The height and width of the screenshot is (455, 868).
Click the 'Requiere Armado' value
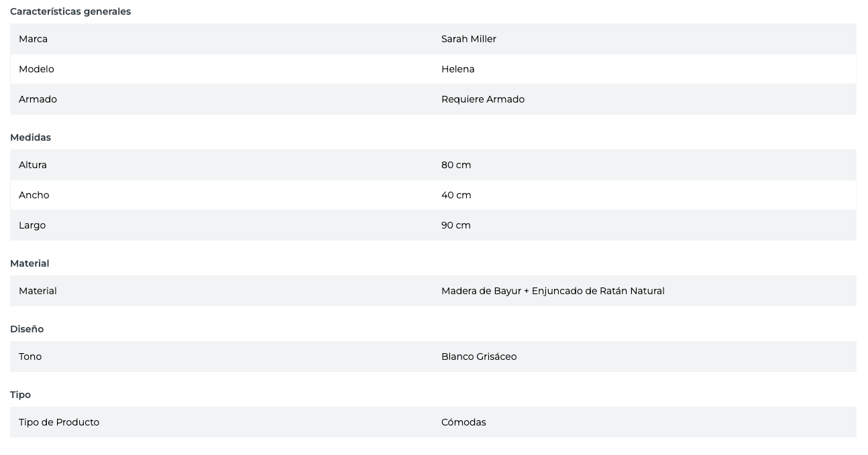coord(482,99)
